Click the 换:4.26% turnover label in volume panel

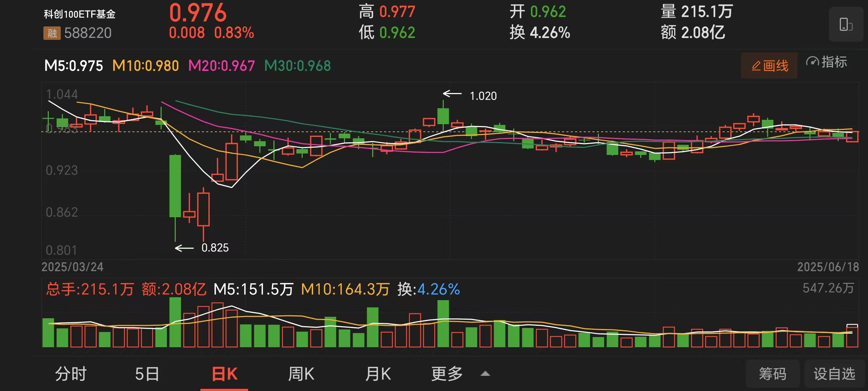[x=429, y=289]
